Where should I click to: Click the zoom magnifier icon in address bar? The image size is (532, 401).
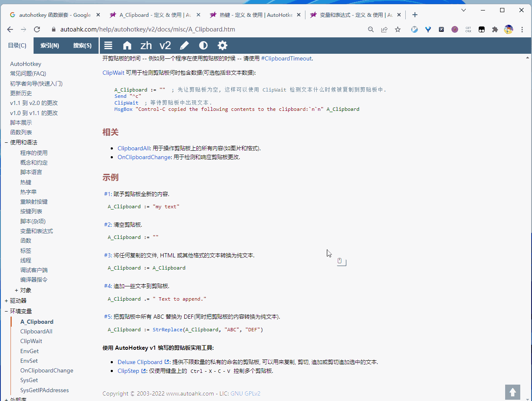371,29
